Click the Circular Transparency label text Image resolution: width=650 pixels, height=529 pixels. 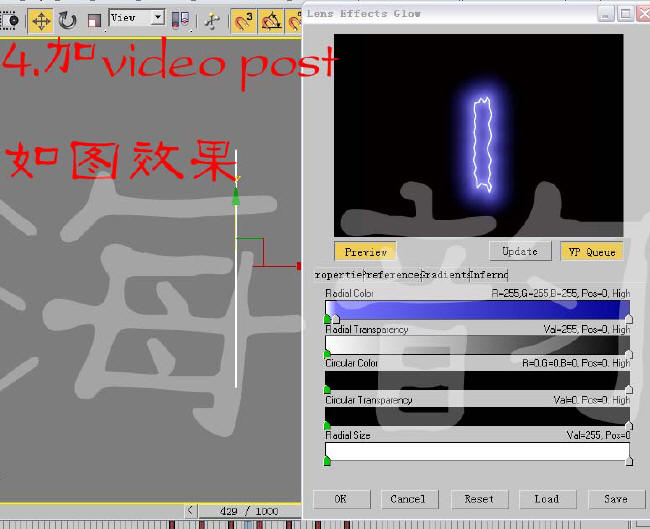tap(369, 400)
